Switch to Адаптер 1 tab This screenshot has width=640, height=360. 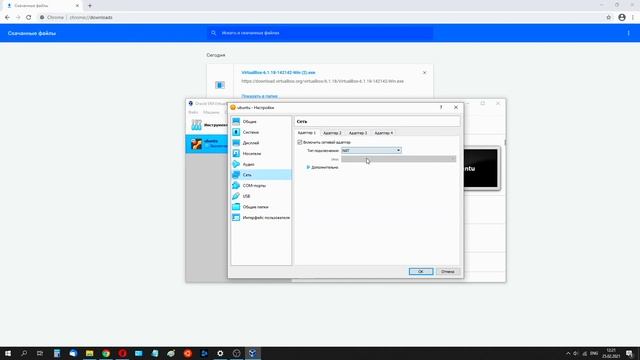(307, 133)
